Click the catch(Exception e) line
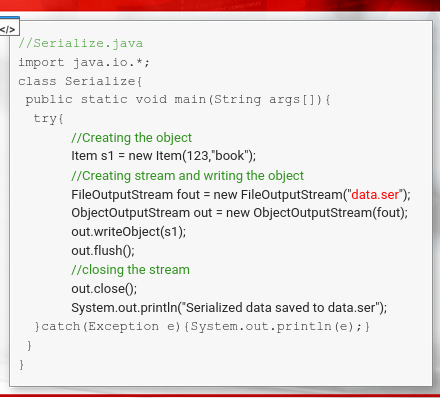 point(202,327)
